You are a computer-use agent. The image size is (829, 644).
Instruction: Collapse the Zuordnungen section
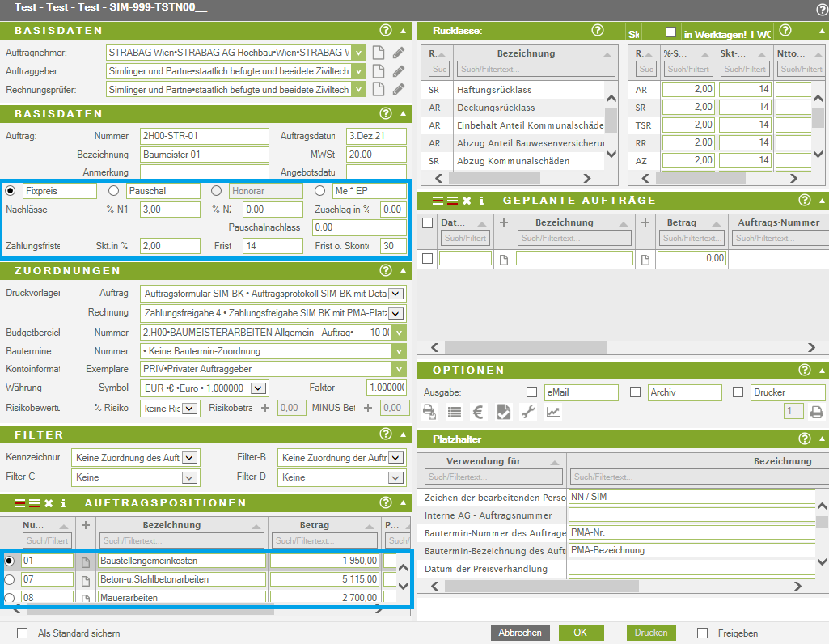tap(404, 270)
